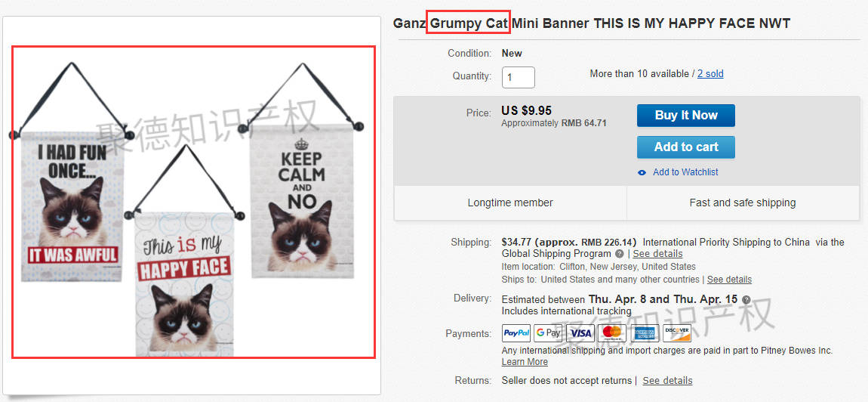Open help icon next to Global Shipping Program
868x402 pixels.
pos(620,254)
